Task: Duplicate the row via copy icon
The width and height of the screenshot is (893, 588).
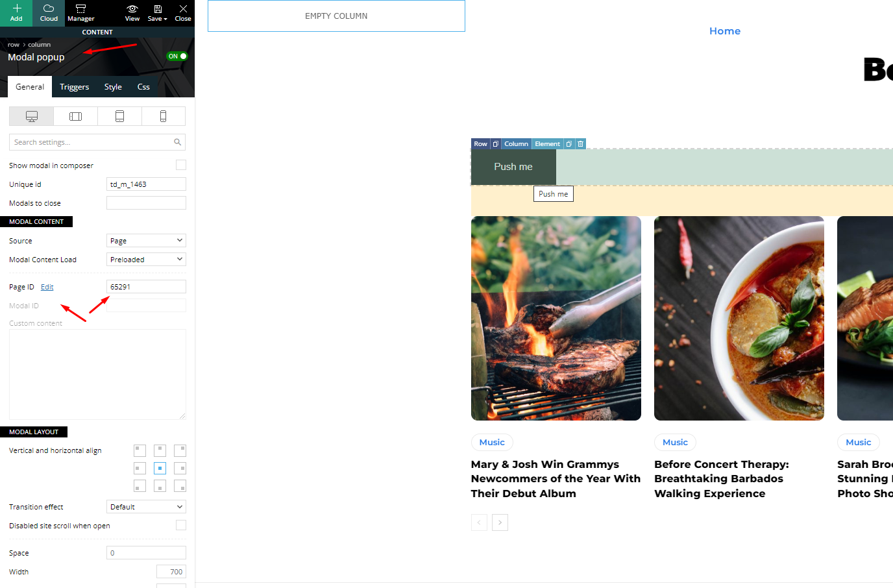Action: click(496, 144)
